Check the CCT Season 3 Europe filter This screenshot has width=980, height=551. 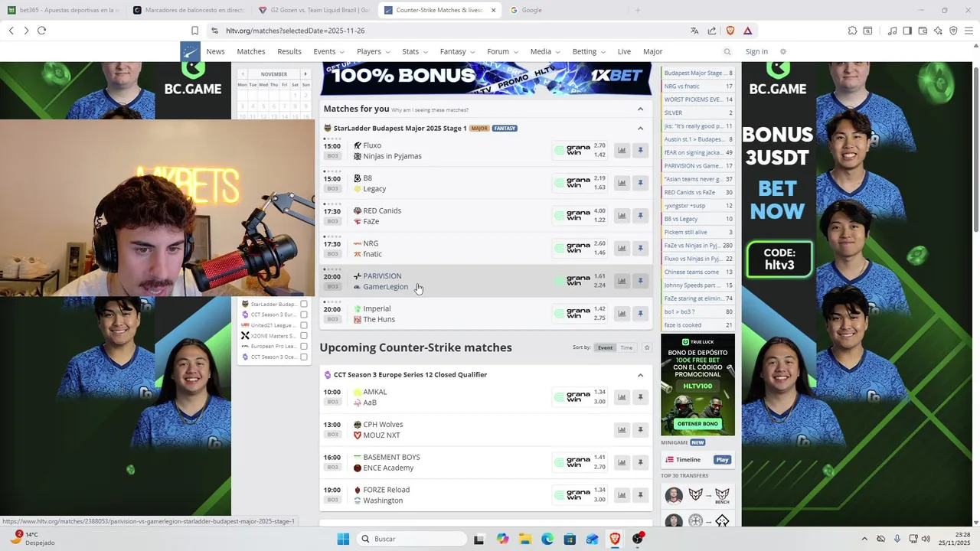304,315
